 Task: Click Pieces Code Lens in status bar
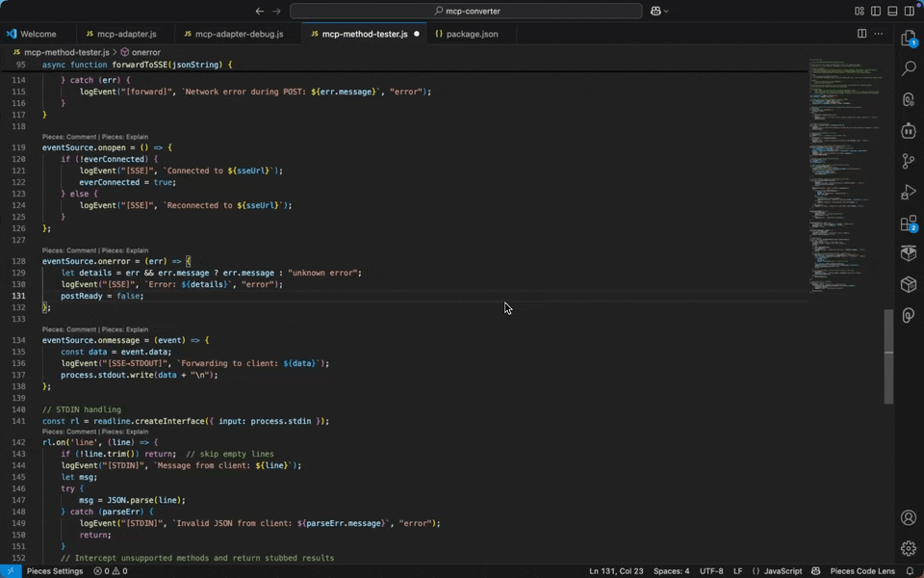862,571
